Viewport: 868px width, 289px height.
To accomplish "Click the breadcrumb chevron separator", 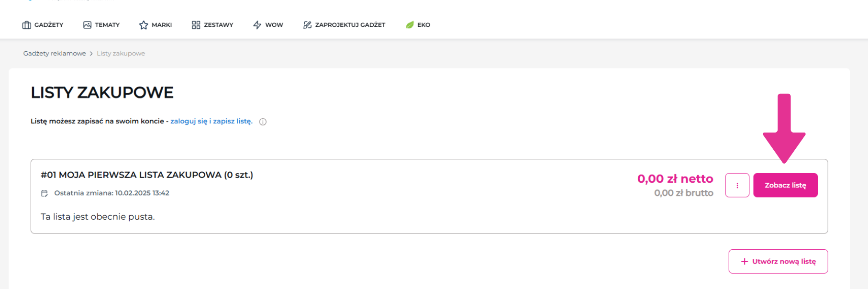I will tap(91, 54).
